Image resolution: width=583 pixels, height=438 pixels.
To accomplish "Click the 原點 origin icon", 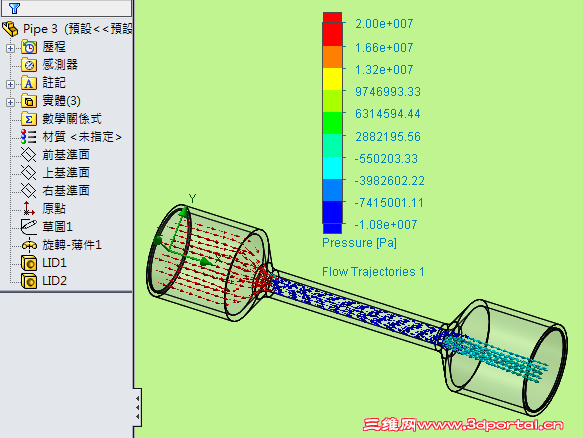I will tap(29, 209).
